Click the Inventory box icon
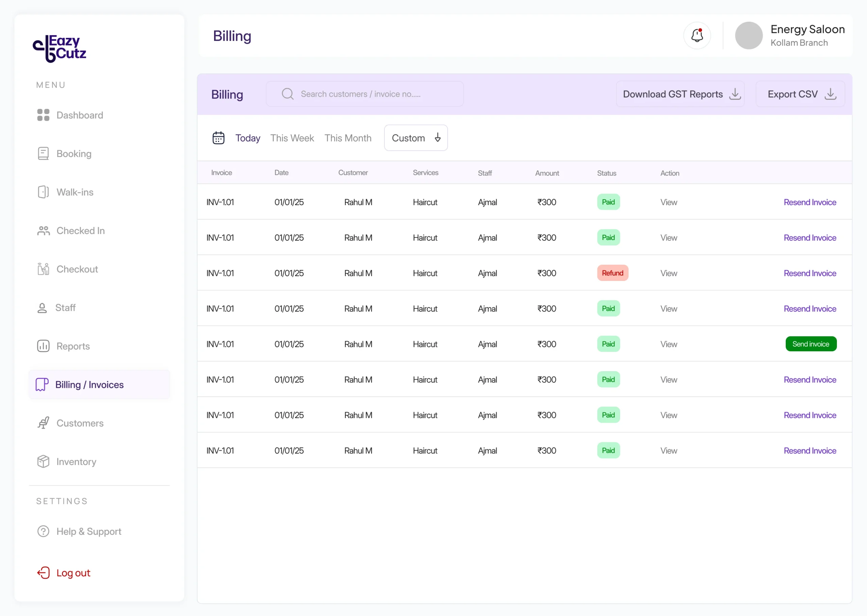Image resolution: width=867 pixels, height=616 pixels. [43, 461]
